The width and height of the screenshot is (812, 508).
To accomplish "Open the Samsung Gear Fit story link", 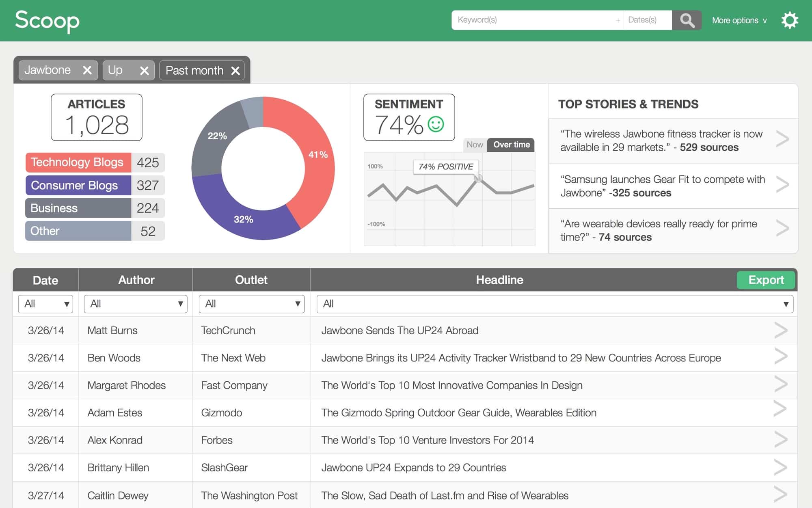I will click(662, 186).
